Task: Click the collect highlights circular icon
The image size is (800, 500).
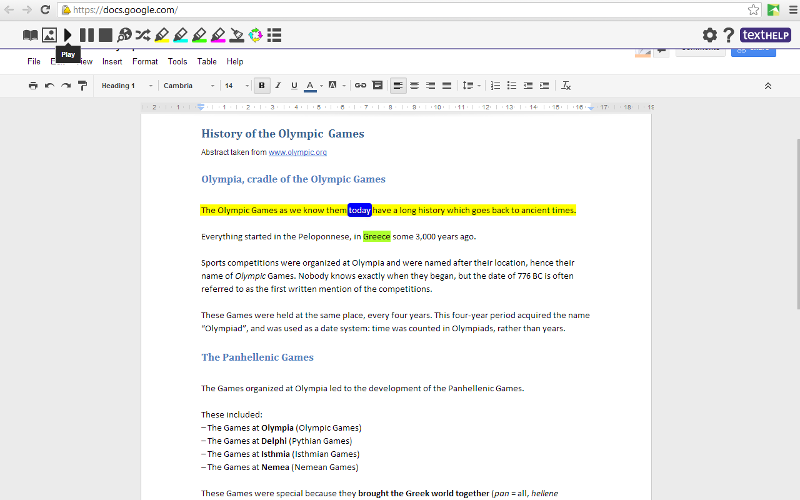Action: tap(255, 35)
